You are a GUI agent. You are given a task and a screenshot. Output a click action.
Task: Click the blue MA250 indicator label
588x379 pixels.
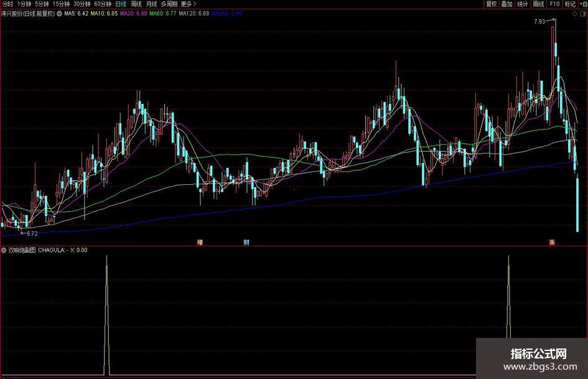pyautogui.click(x=226, y=14)
